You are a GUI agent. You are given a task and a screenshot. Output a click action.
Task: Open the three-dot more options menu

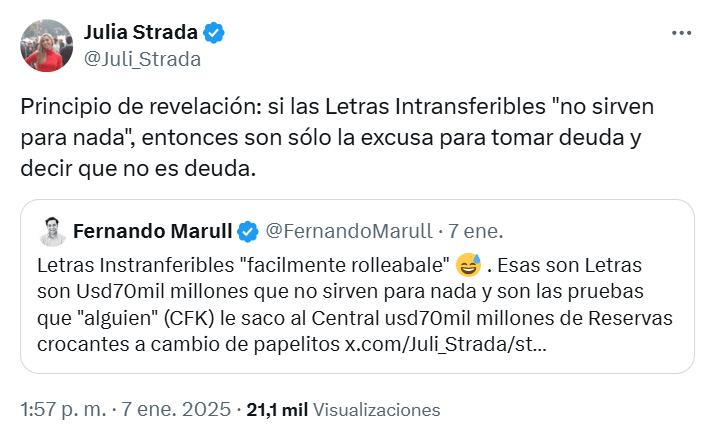tap(681, 33)
